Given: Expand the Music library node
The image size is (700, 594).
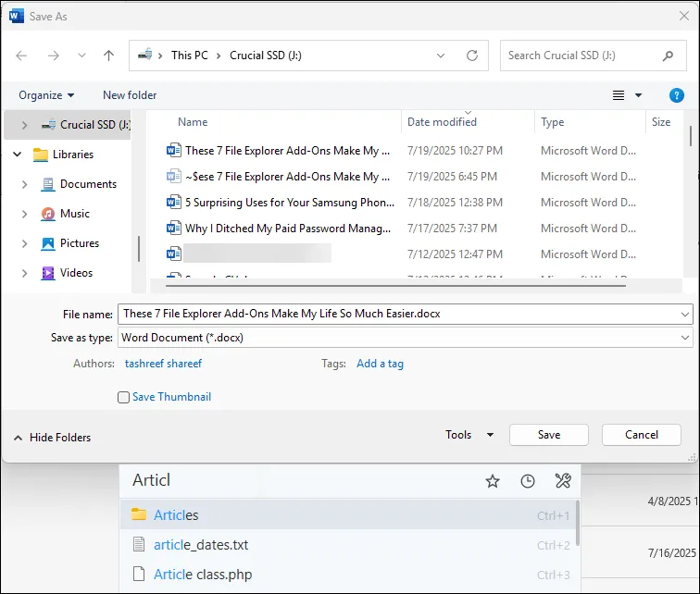Looking at the screenshot, I should coord(25,214).
